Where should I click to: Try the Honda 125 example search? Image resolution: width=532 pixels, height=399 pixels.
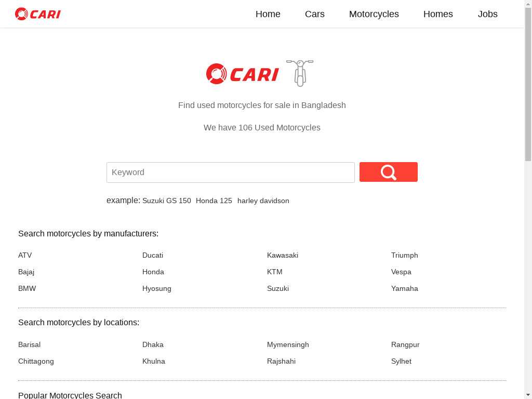(x=214, y=201)
